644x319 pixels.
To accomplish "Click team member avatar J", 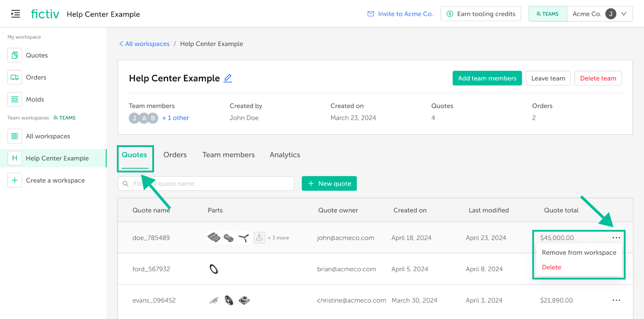I will 134,118.
